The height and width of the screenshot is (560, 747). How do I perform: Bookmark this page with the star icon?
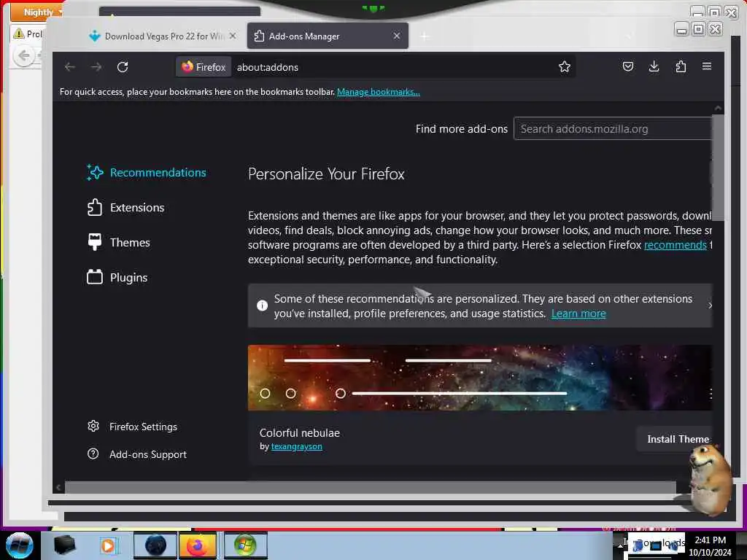[x=565, y=66]
